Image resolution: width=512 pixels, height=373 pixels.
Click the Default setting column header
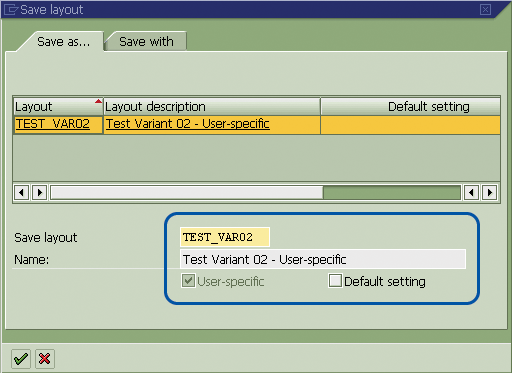[410, 107]
